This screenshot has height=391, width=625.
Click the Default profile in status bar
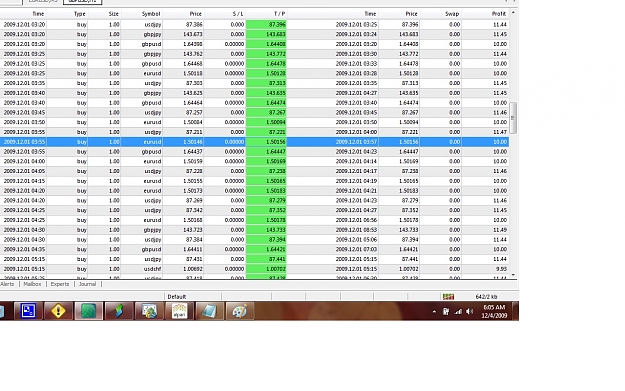pyautogui.click(x=177, y=297)
